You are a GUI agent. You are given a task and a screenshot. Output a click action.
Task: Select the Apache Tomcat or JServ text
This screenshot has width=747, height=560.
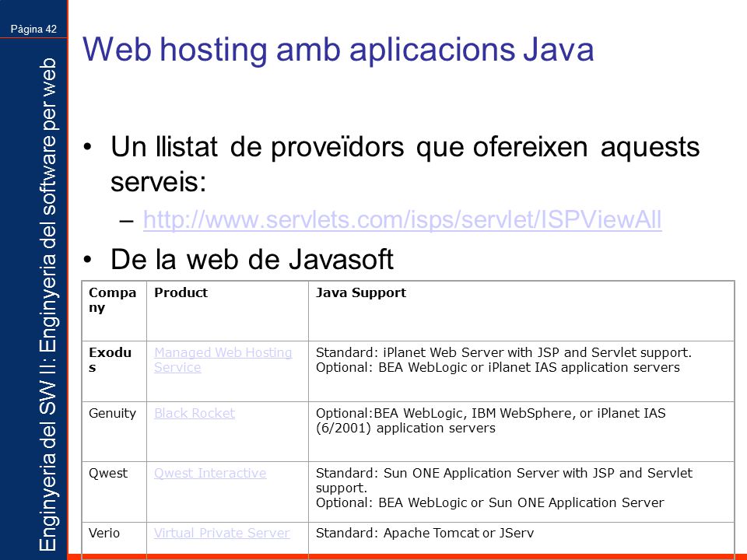[x=425, y=533]
